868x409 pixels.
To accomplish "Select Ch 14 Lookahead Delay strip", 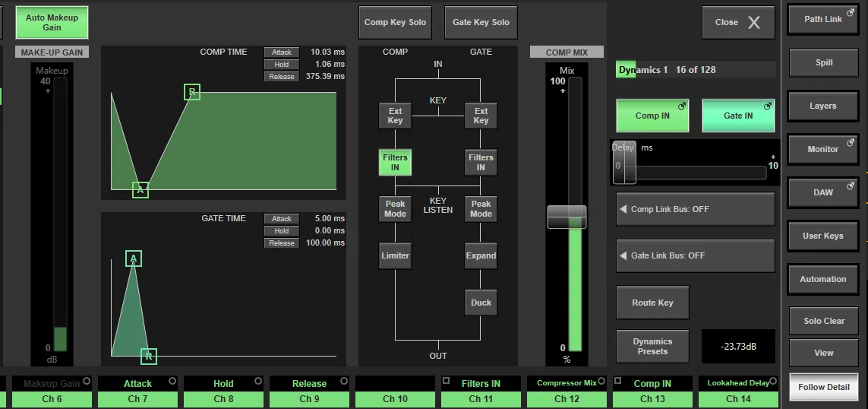I will [x=738, y=392].
